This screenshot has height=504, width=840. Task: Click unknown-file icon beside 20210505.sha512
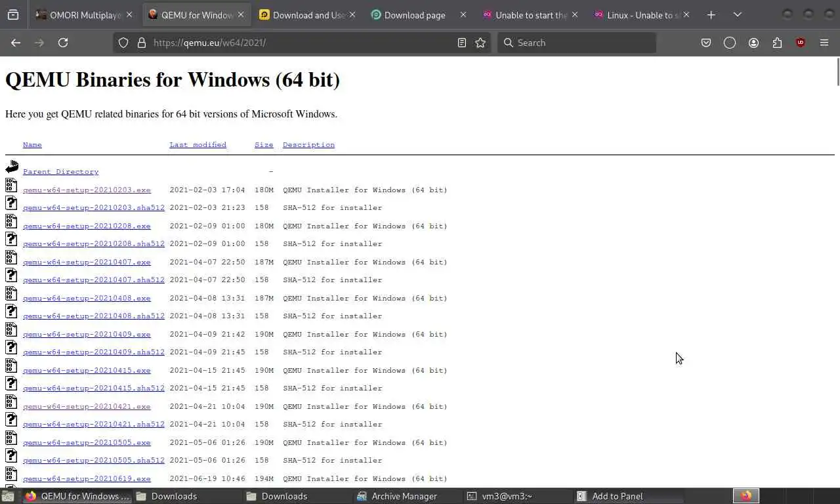coord(11,455)
